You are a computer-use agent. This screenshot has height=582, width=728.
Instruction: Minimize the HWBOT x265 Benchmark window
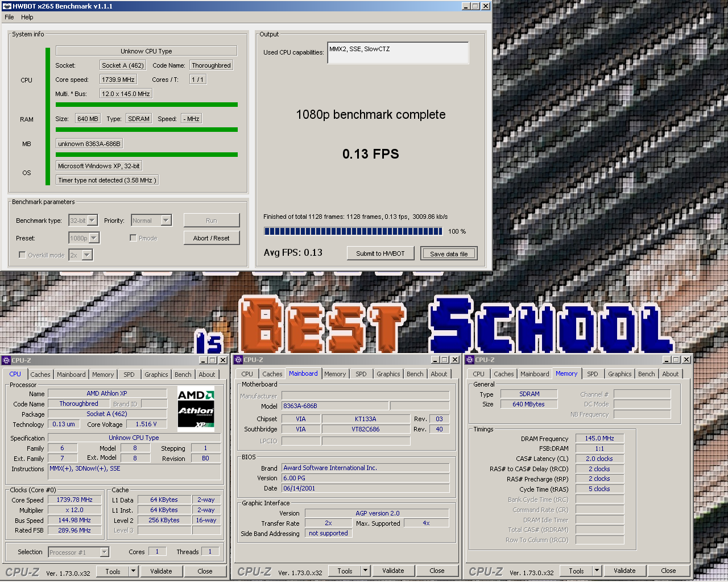[466, 6]
